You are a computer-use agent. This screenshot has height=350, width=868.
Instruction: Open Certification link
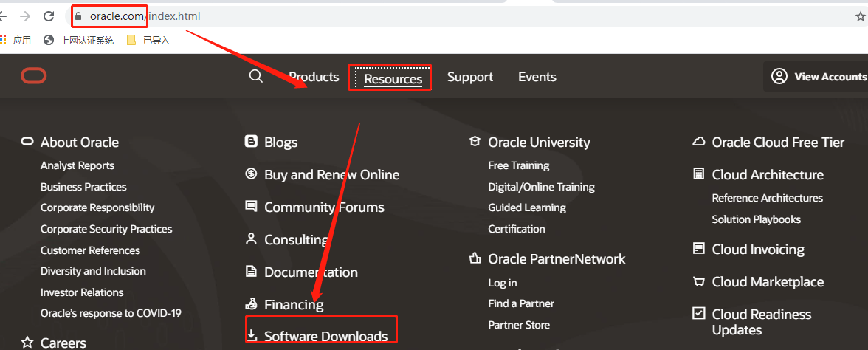tap(517, 229)
